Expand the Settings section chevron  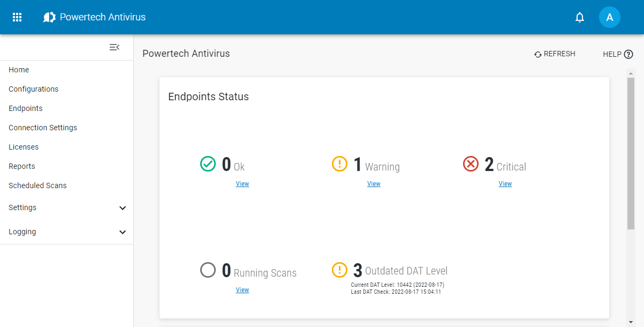coord(123,208)
